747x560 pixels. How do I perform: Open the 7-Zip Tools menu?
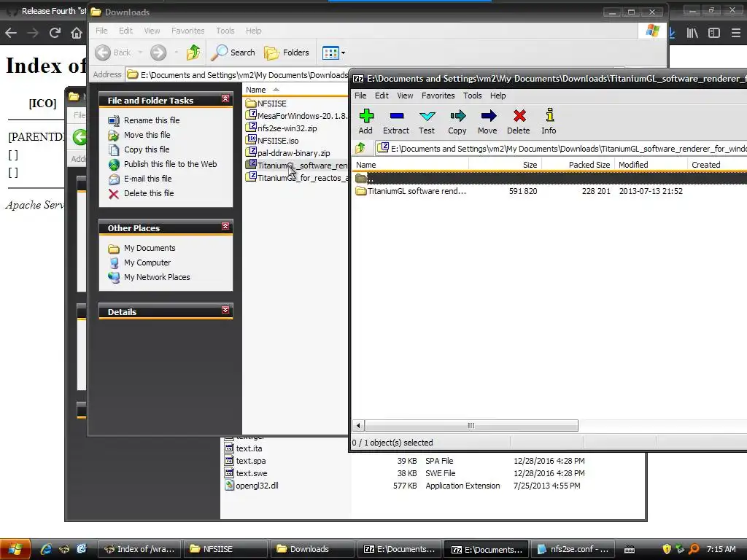pos(473,96)
